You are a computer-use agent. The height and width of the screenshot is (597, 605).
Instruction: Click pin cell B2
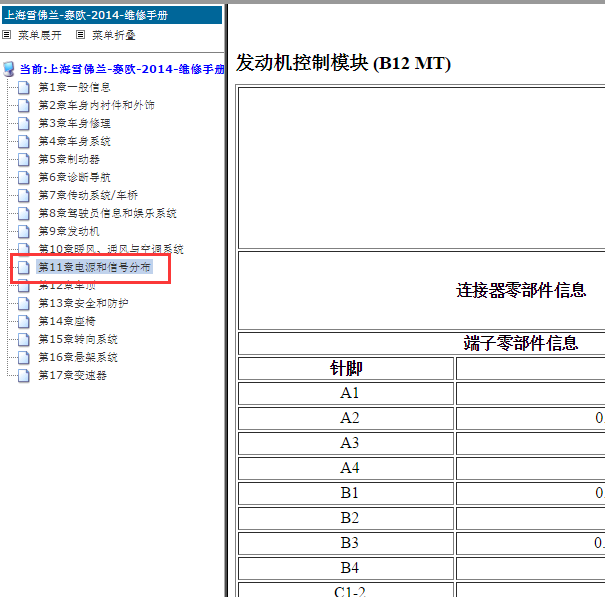tap(346, 518)
